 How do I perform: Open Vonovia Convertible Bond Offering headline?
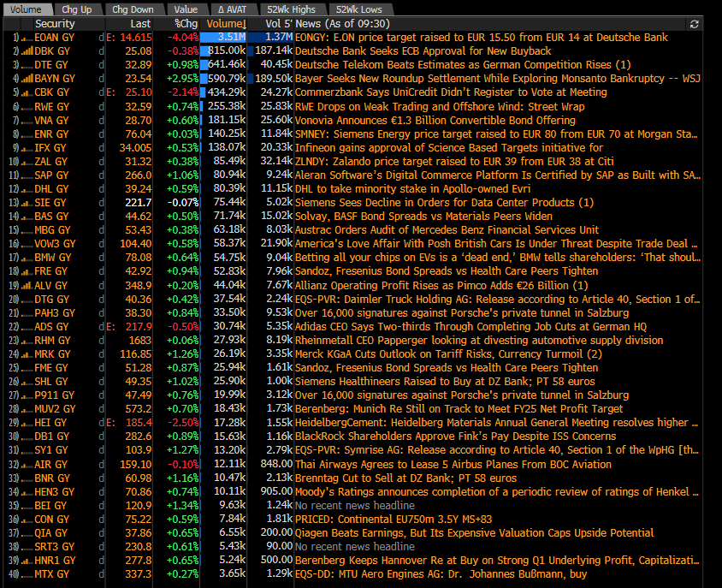click(435, 121)
